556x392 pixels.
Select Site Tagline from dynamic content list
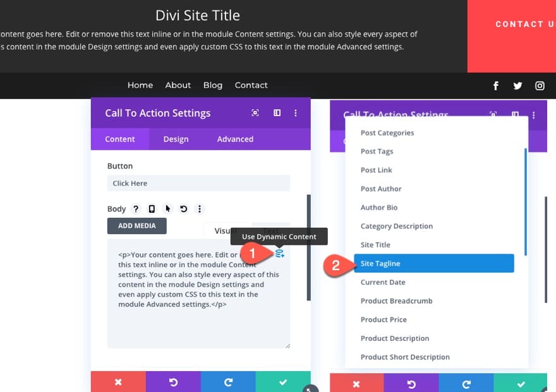tap(433, 263)
